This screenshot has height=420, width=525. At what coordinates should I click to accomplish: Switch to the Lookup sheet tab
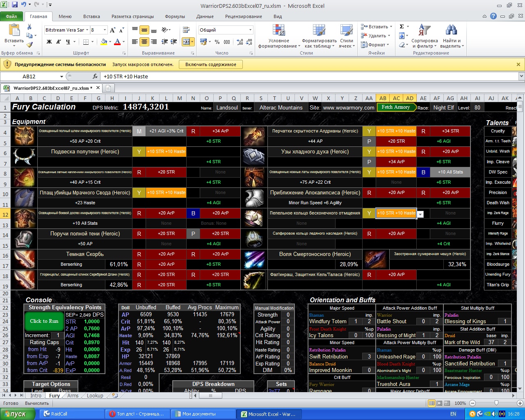(95, 396)
